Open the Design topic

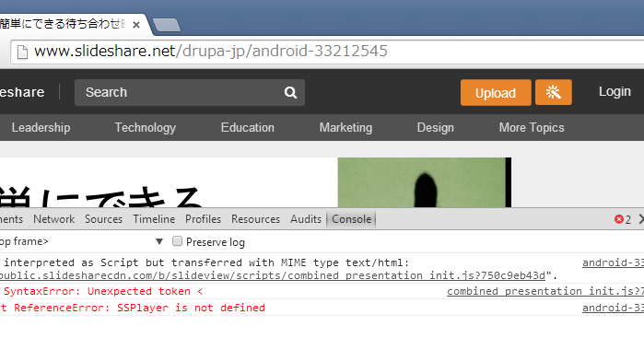pyautogui.click(x=436, y=128)
